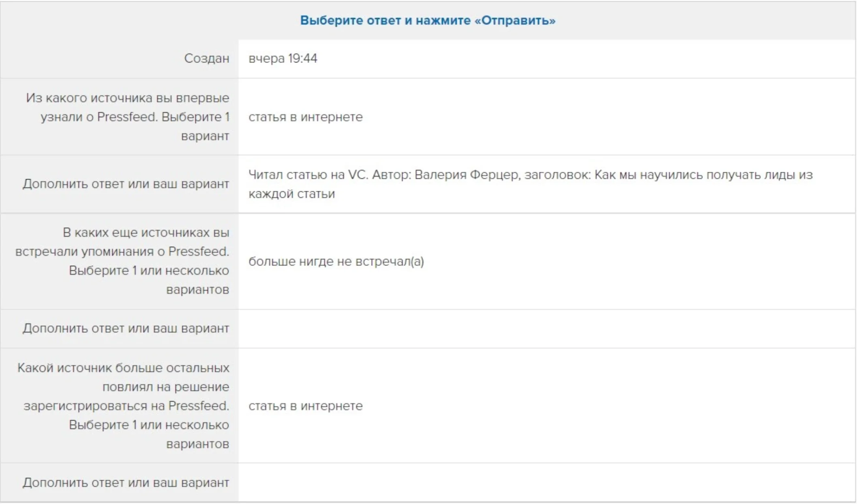Select the 'вчера 19:44' created value
This screenshot has width=857, height=504.
tap(283, 58)
